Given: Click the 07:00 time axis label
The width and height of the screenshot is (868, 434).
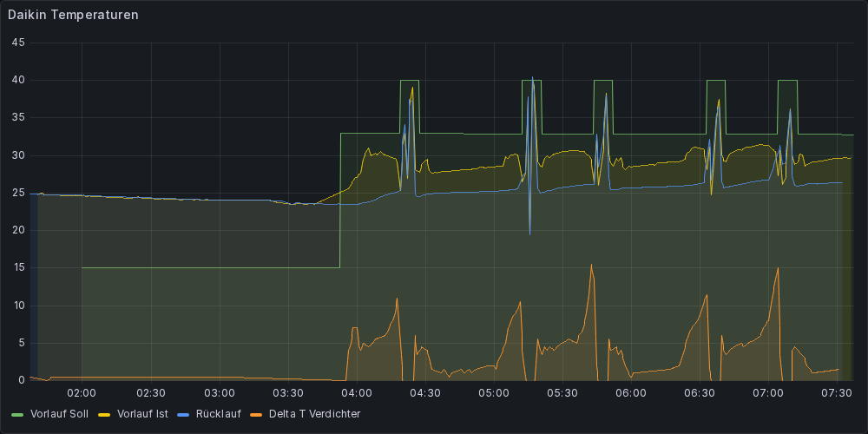Looking at the screenshot, I should coord(768,393).
